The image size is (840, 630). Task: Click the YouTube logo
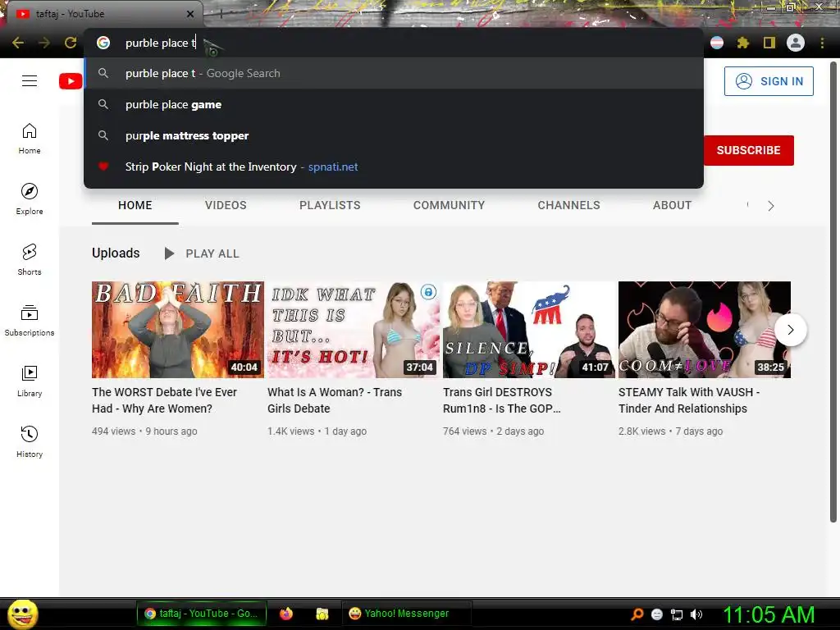(71, 81)
